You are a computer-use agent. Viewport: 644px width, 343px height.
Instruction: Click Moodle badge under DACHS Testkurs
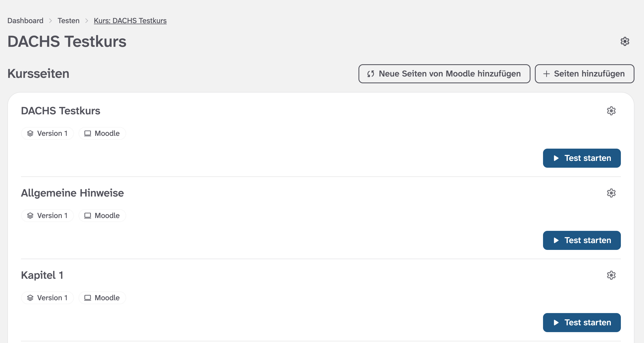pos(102,133)
